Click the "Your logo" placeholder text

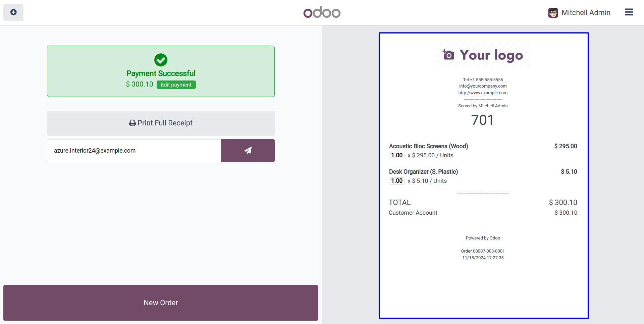point(491,55)
